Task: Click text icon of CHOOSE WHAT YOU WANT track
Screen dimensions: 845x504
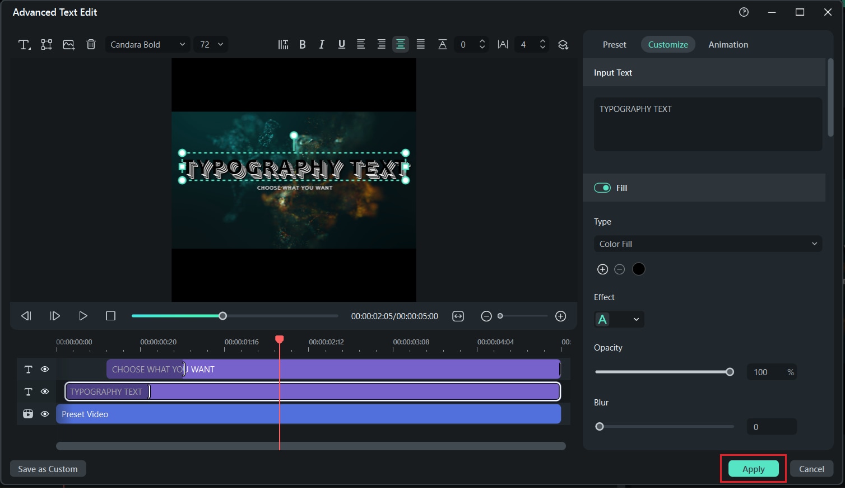Action: click(28, 370)
